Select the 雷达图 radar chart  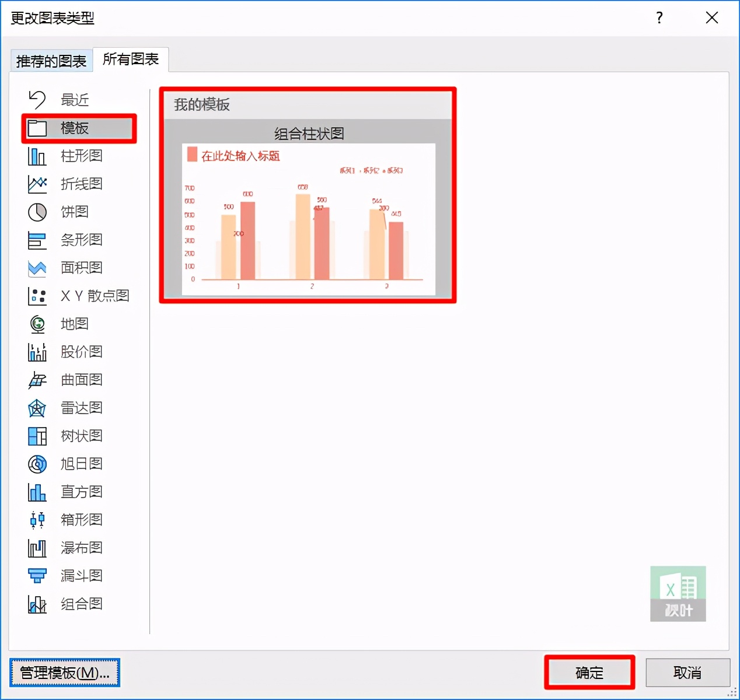pos(81,408)
